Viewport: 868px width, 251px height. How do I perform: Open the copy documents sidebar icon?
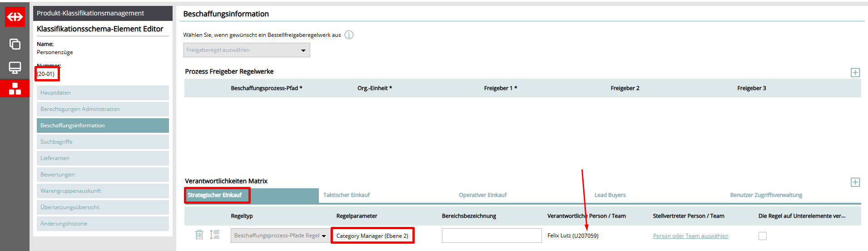(15, 44)
